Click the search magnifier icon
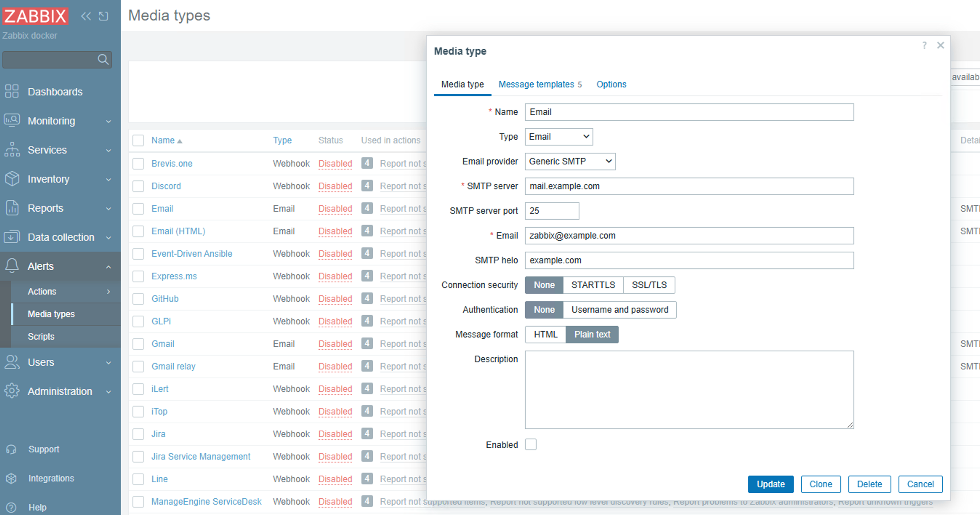The height and width of the screenshot is (515, 980). click(x=103, y=59)
